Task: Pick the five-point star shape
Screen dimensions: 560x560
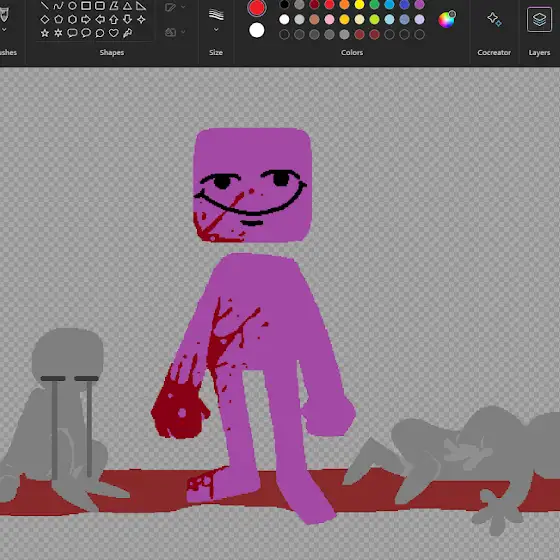Action: pyautogui.click(x=45, y=33)
